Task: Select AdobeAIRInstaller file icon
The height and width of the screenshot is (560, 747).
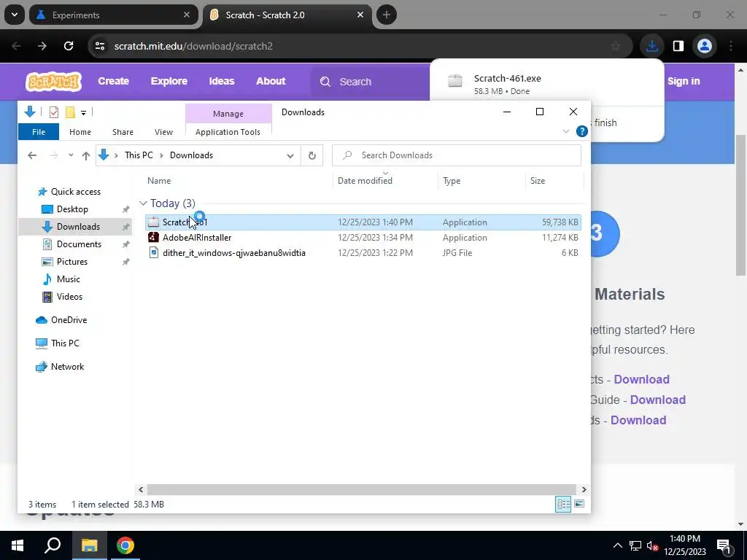Action: tap(153, 238)
